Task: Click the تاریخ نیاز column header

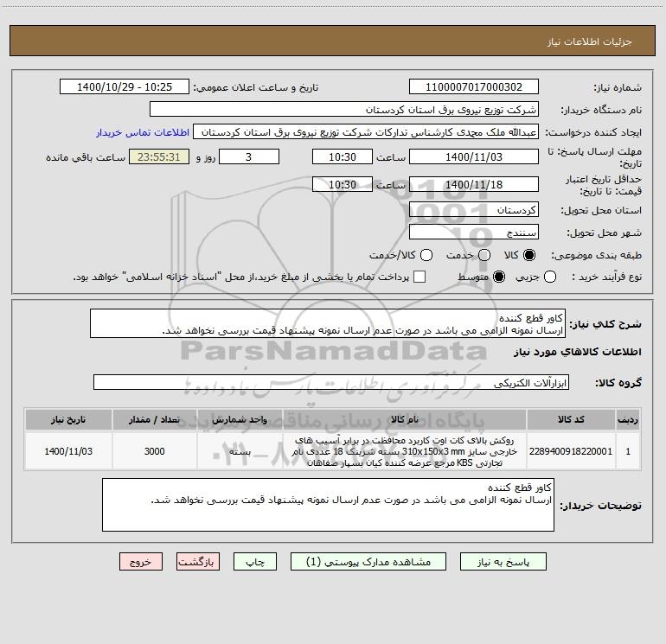Action: (68, 419)
